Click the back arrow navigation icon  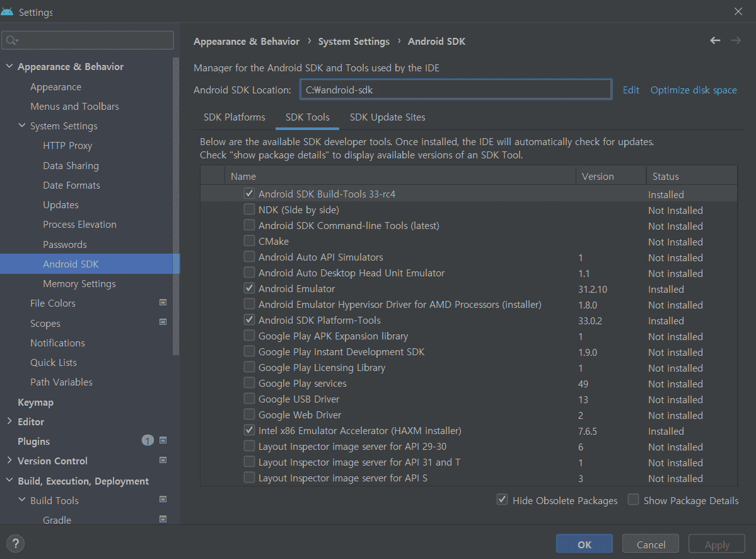point(715,40)
